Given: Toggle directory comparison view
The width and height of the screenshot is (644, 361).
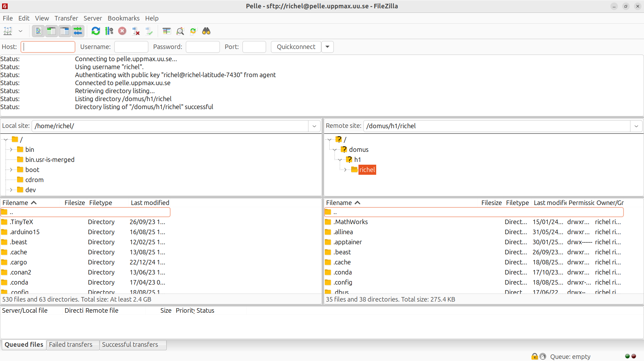Looking at the screenshot, I should [x=180, y=31].
